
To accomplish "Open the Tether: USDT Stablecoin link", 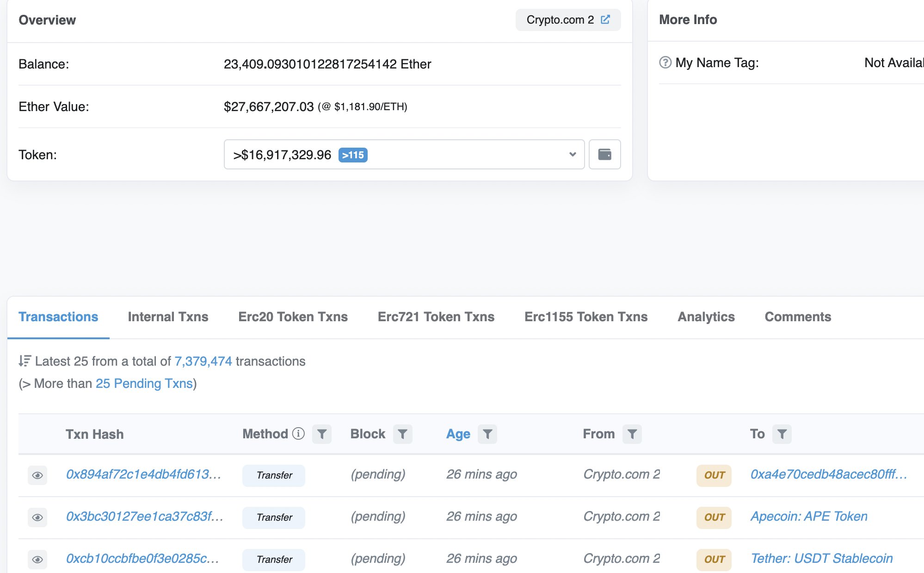I will pyautogui.click(x=821, y=558).
